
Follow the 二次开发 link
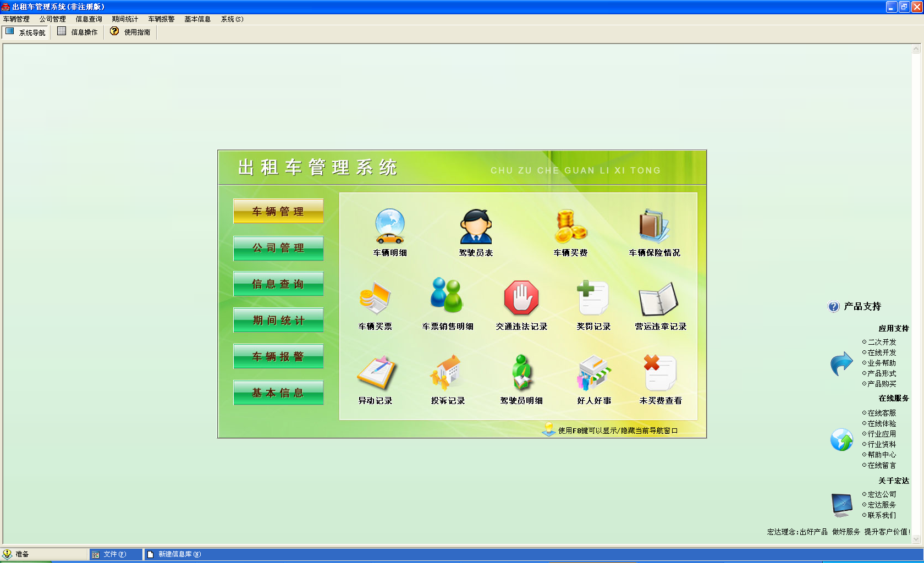point(882,342)
